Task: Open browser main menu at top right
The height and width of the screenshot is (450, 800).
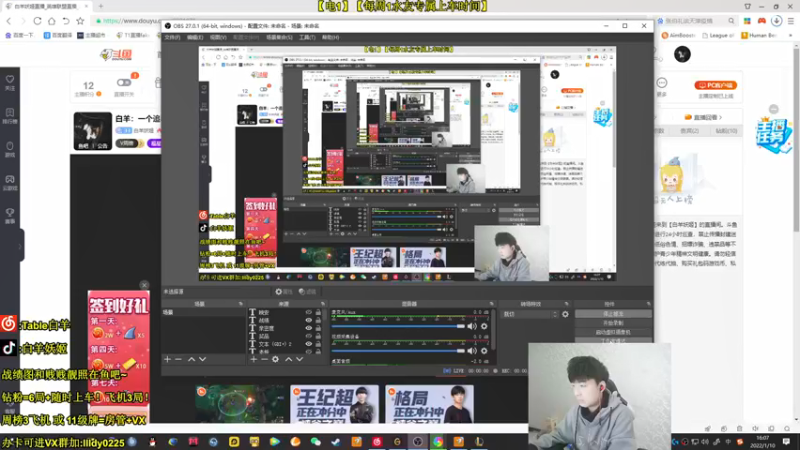Action: click(x=790, y=21)
